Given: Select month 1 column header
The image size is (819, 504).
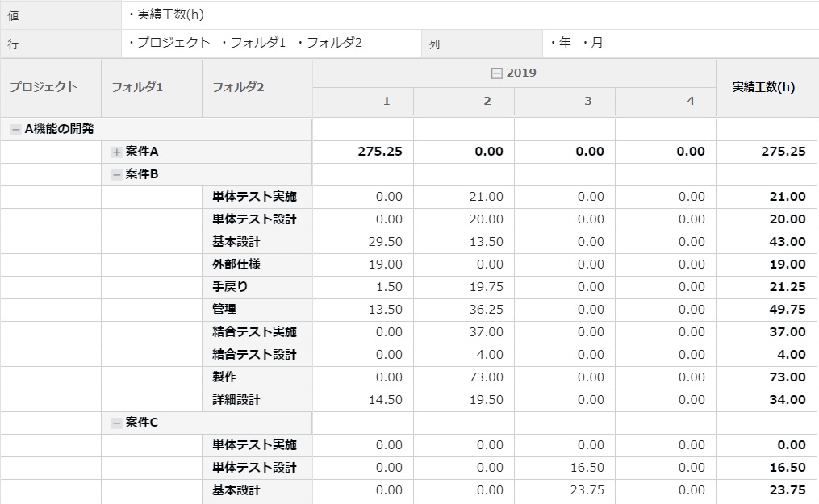Looking at the screenshot, I should click(x=386, y=102).
